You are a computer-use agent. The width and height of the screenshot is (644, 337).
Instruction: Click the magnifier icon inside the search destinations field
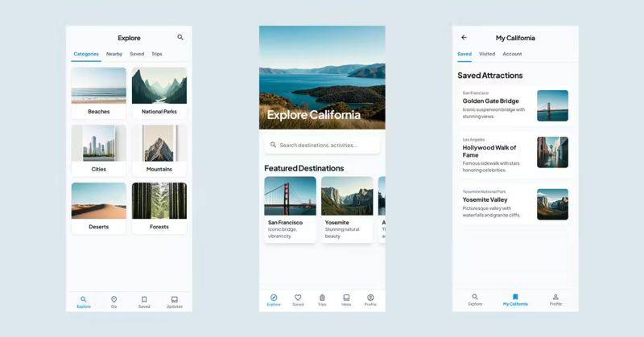click(x=273, y=145)
